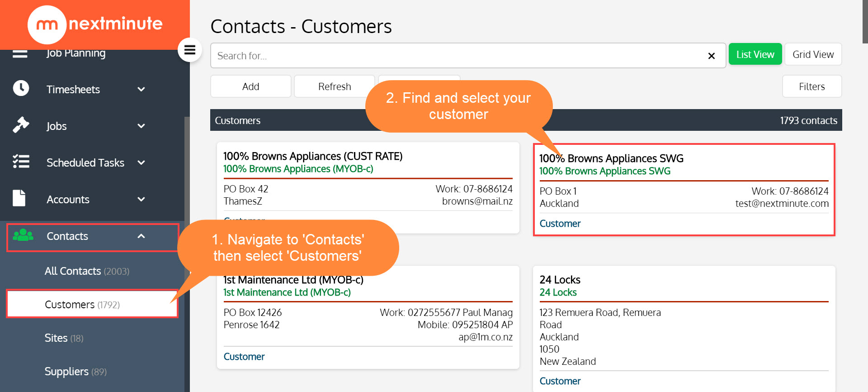This screenshot has width=868, height=392.
Task: Click the '1793 contacts' count
Action: coord(809,120)
